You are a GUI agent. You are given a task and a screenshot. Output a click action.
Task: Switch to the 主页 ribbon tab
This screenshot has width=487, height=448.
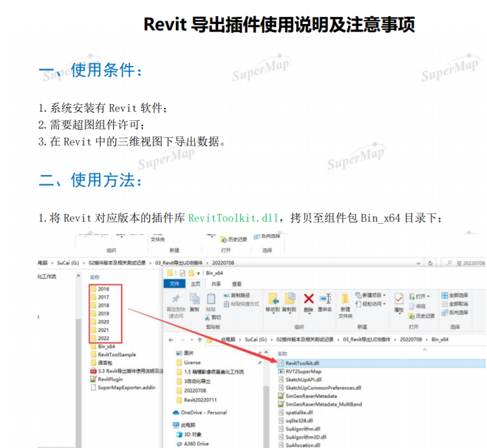tap(195, 284)
